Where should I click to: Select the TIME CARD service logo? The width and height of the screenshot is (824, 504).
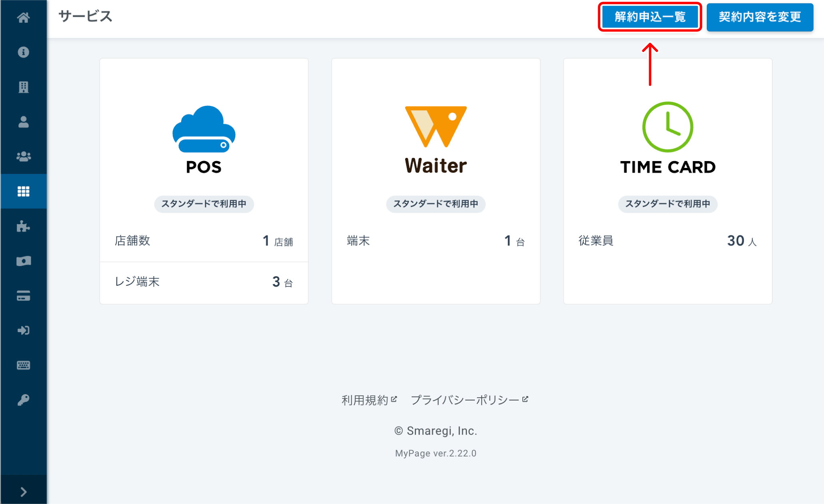[667, 138]
